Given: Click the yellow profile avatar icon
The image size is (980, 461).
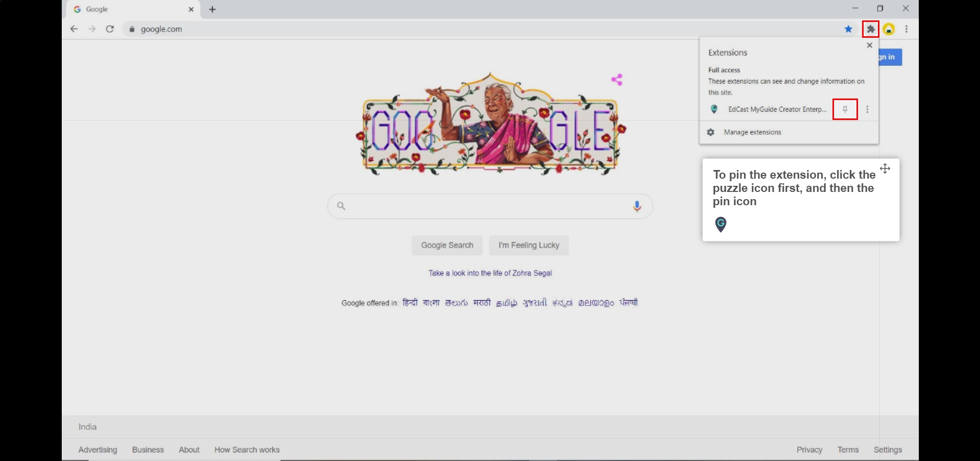Looking at the screenshot, I should (889, 29).
